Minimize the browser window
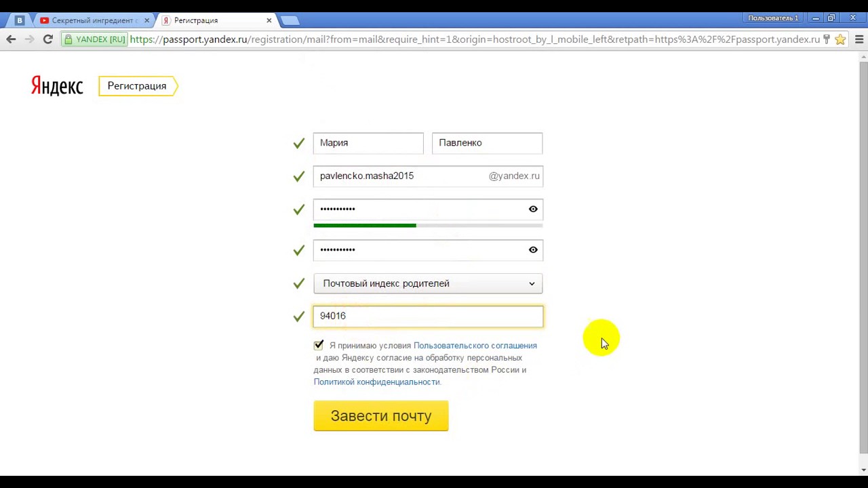 click(816, 18)
